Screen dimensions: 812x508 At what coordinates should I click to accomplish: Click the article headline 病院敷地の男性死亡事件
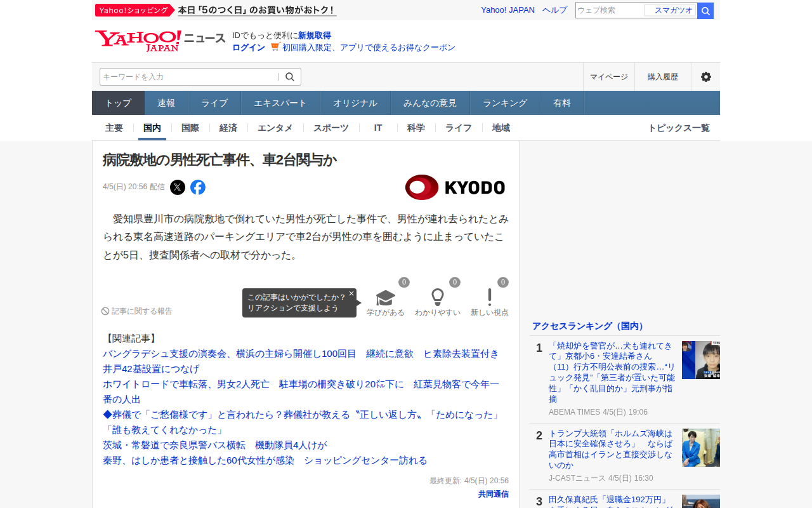click(x=219, y=160)
